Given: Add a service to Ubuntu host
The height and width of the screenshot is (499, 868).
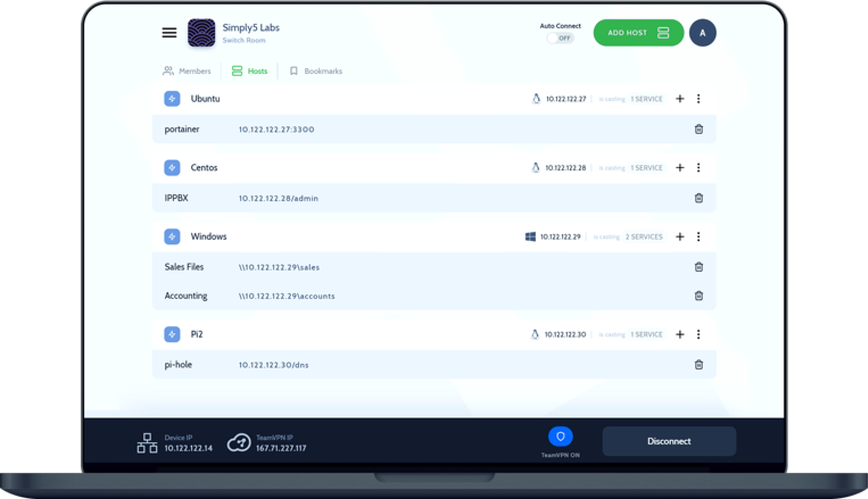Looking at the screenshot, I should (x=680, y=99).
